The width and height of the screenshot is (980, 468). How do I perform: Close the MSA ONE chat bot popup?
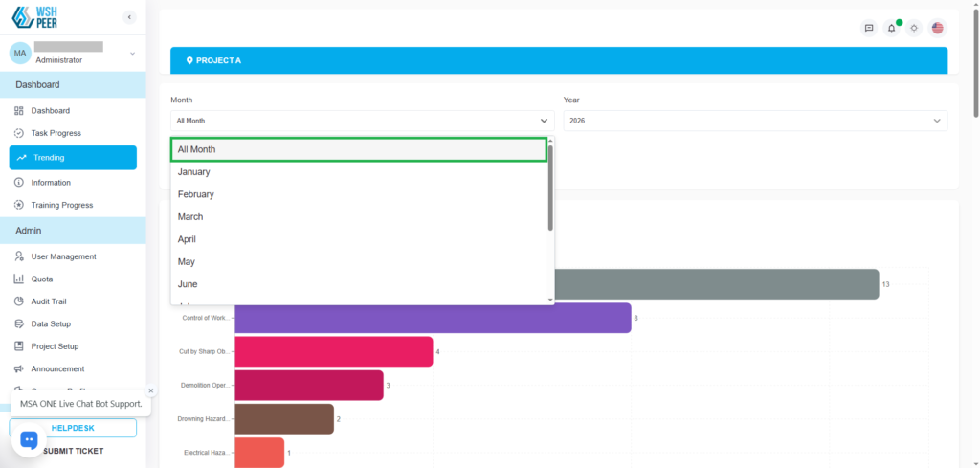(150, 390)
